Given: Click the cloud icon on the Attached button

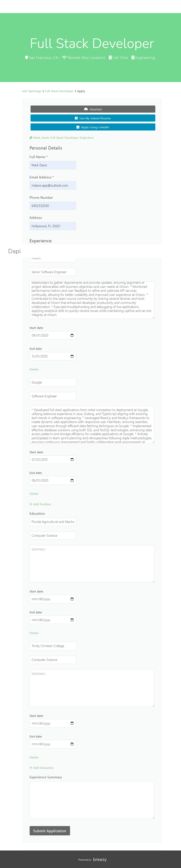Looking at the screenshot, I should (86, 109).
